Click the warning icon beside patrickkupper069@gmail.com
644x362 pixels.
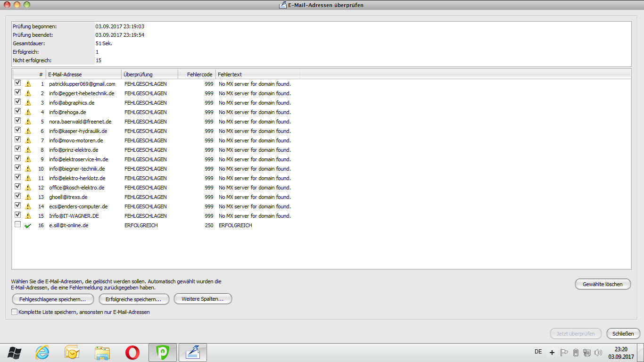tap(28, 84)
